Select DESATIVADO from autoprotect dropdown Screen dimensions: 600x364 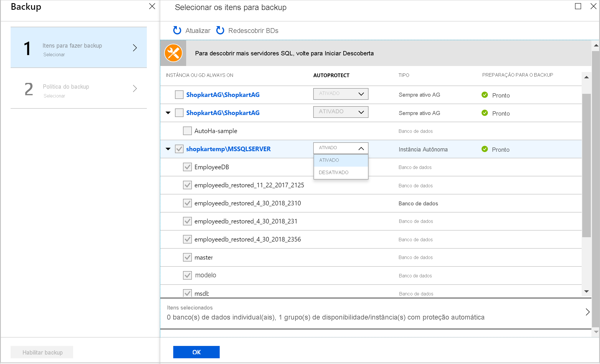click(334, 172)
